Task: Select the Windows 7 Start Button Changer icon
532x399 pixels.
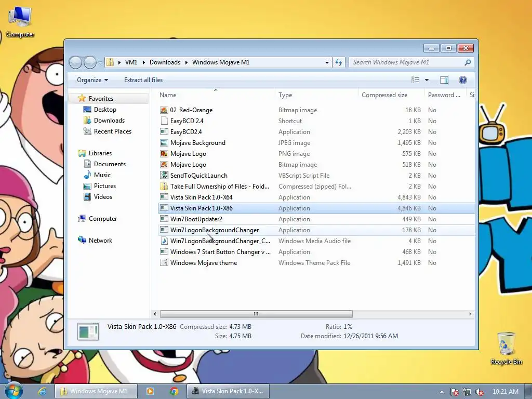Action: 164,252
